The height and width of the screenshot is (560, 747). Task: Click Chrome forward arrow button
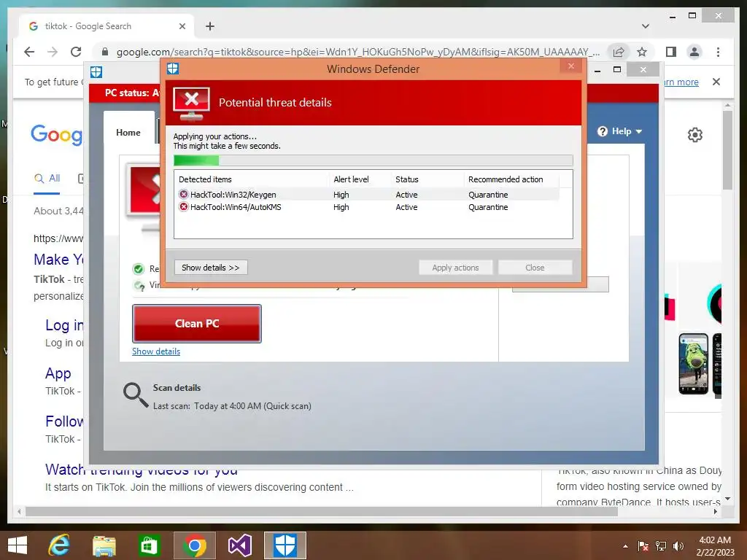point(53,52)
